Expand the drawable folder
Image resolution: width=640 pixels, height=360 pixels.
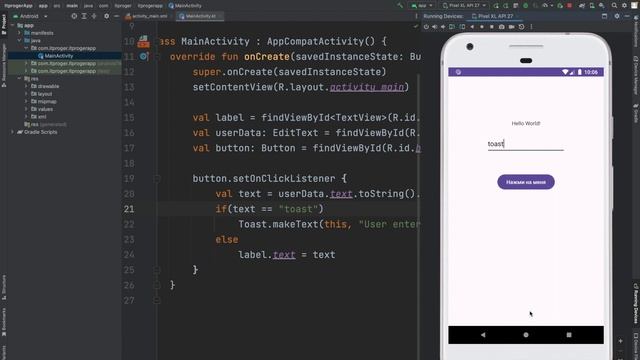[x=26, y=86]
